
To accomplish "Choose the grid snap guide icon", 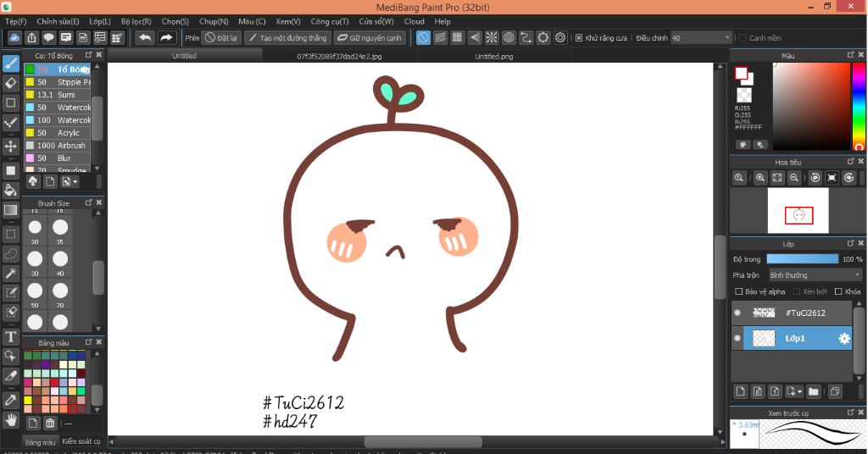I will click(457, 37).
